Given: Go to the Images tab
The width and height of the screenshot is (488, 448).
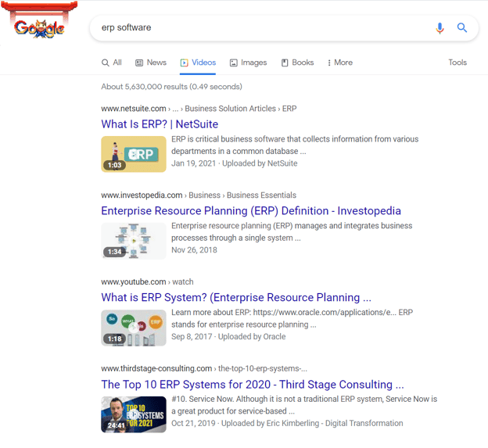Looking at the screenshot, I should pyautogui.click(x=248, y=63).
